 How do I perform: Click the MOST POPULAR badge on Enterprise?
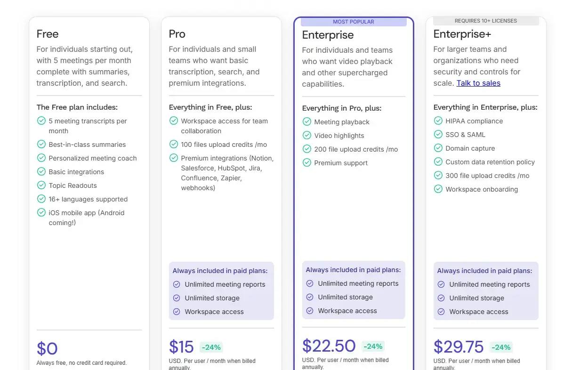click(x=354, y=21)
